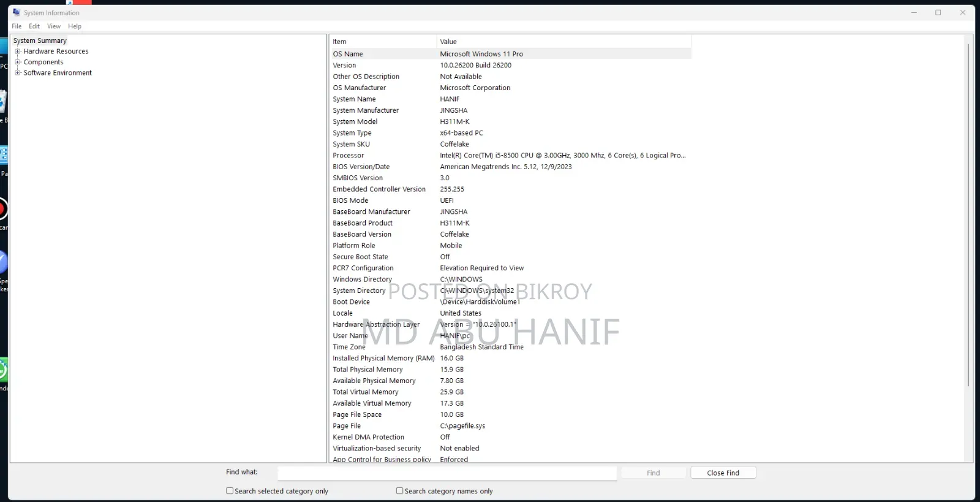Select the PCR7 Configuration row

[510, 268]
